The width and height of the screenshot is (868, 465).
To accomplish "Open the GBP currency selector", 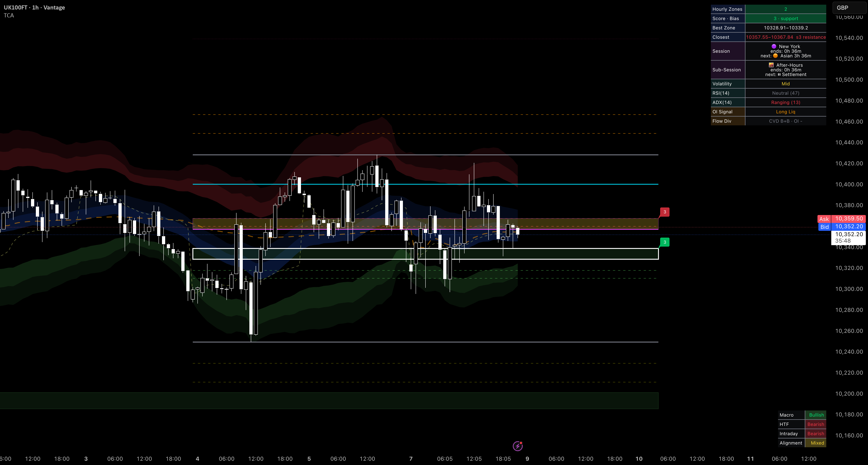I will (850, 8).
